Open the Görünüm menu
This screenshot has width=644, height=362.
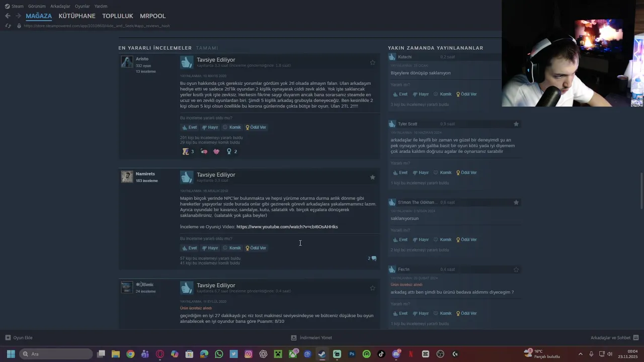click(37, 6)
